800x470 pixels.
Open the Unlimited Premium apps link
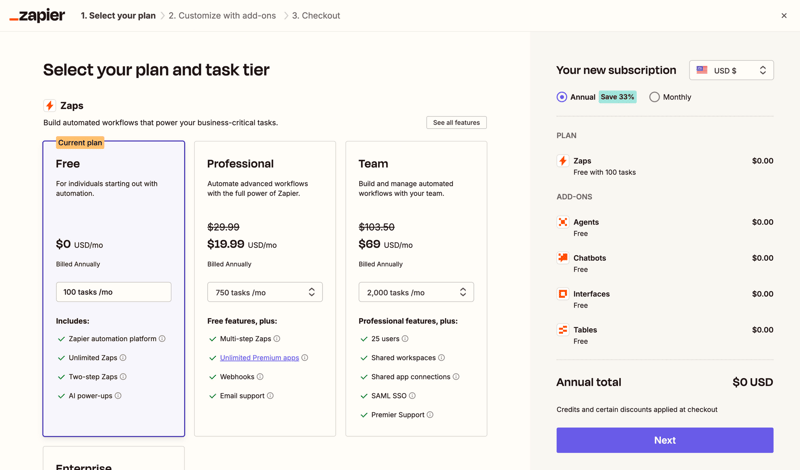[259, 358]
